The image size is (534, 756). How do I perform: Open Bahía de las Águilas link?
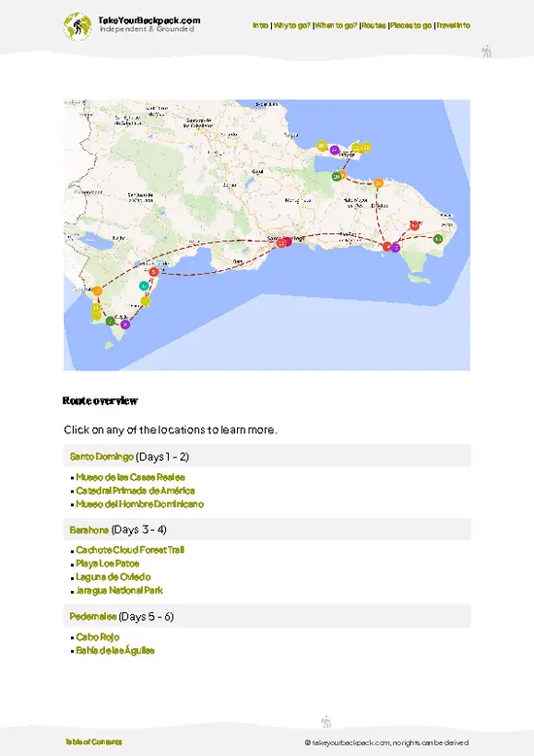(116, 651)
